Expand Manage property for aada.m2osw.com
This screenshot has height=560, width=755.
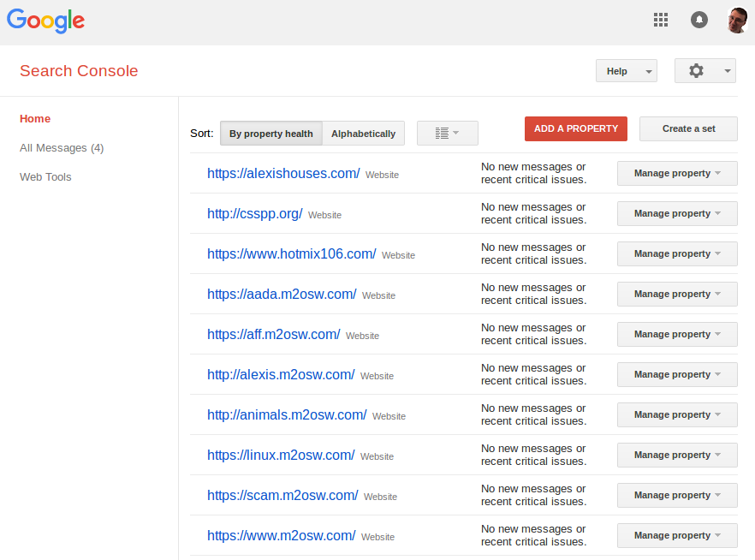pyautogui.click(x=677, y=294)
